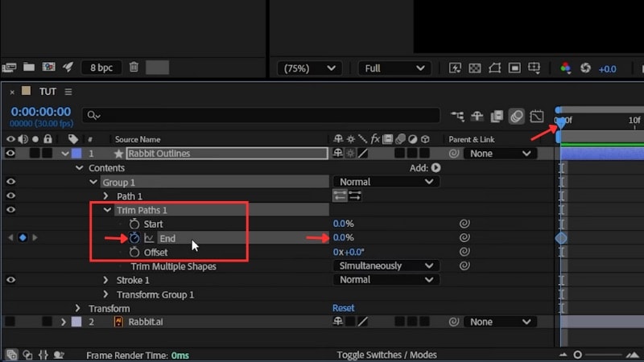Expand layer Transform properties
The image size is (644, 362).
(77, 308)
